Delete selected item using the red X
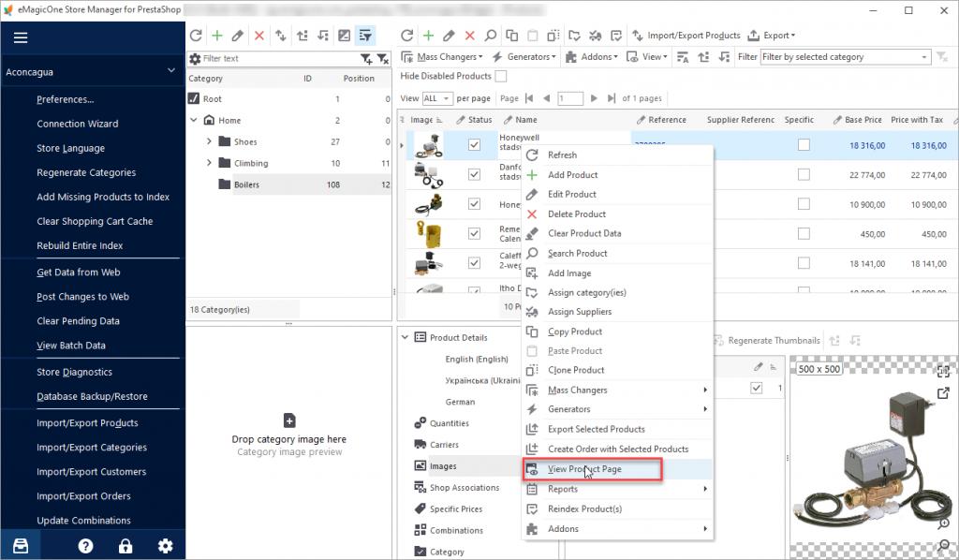Viewport: 959px width, 560px height. coord(259,35)
